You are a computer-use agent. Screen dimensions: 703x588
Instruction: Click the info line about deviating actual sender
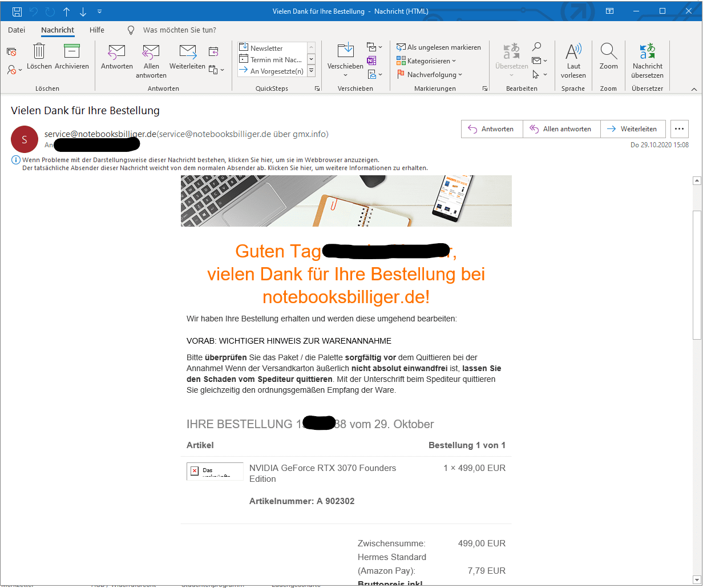(225, 168)
